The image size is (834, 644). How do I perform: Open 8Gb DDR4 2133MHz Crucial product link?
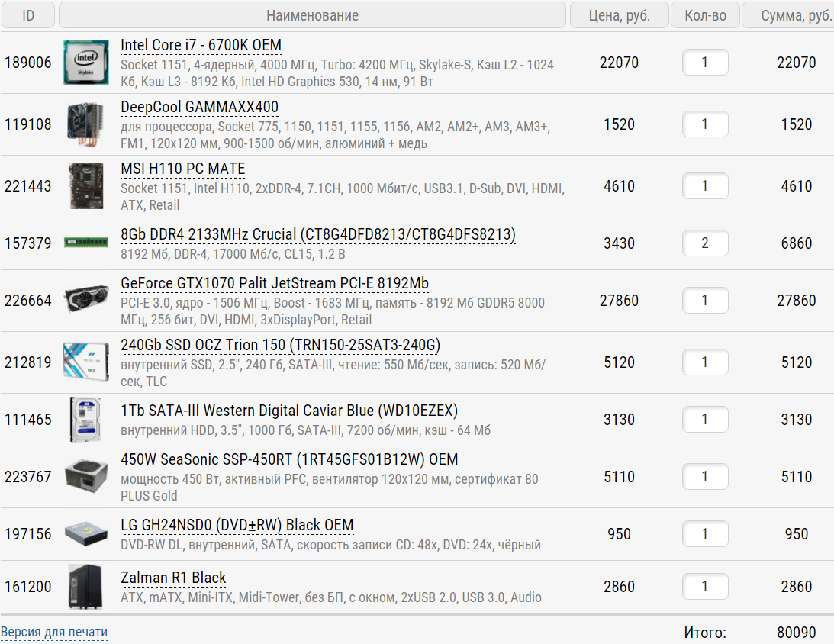[318, 234]
